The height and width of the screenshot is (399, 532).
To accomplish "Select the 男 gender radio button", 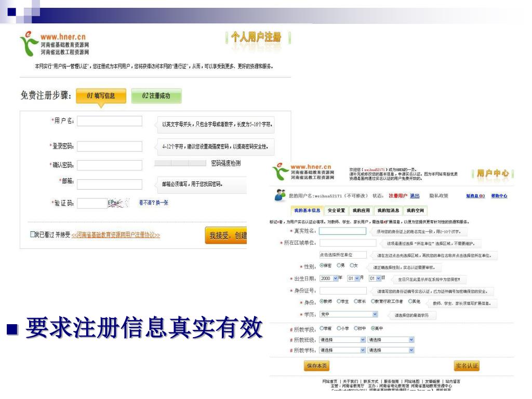I will pyautogui.click(x=339, y=265).
